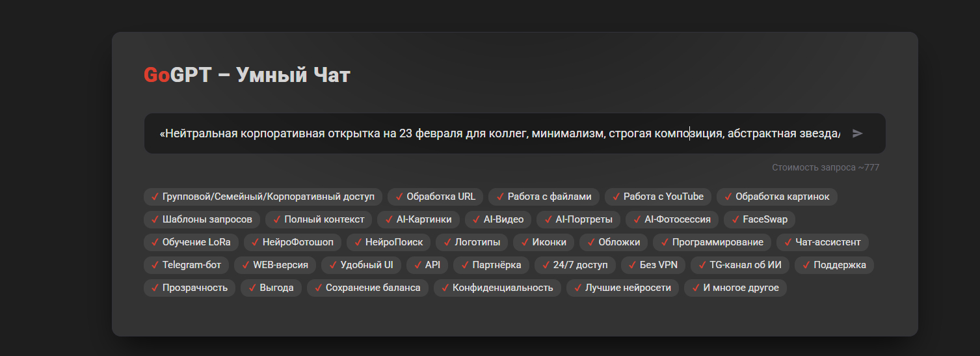Select the AI-Портреты tag

pyautogui.click(x=579, y=219)
